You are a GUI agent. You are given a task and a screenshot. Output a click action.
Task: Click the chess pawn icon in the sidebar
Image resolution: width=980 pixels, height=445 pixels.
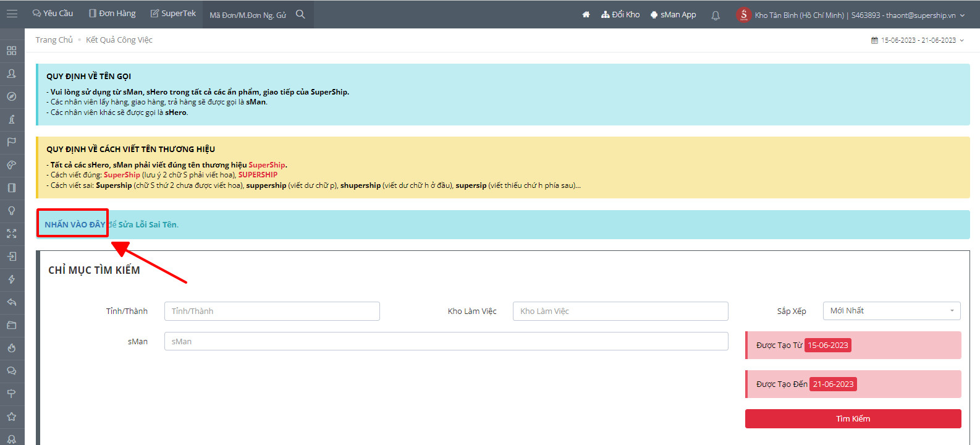(12, 119)
